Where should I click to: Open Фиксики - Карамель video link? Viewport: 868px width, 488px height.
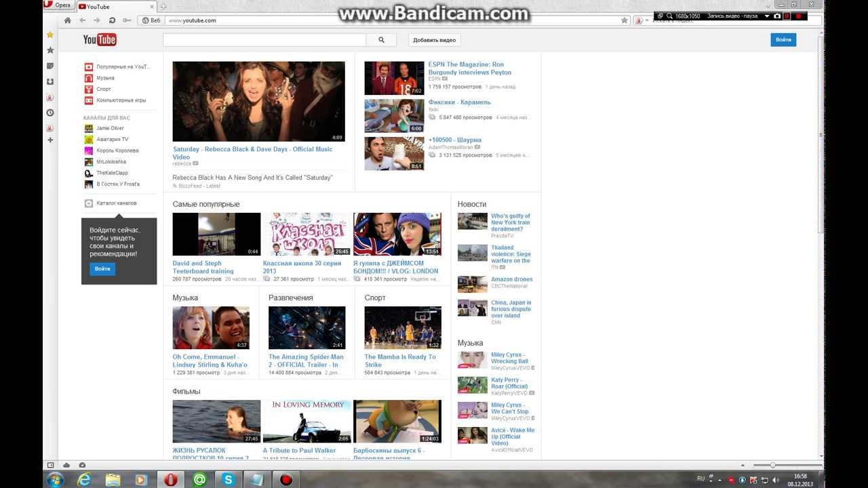tap(459, 102)
